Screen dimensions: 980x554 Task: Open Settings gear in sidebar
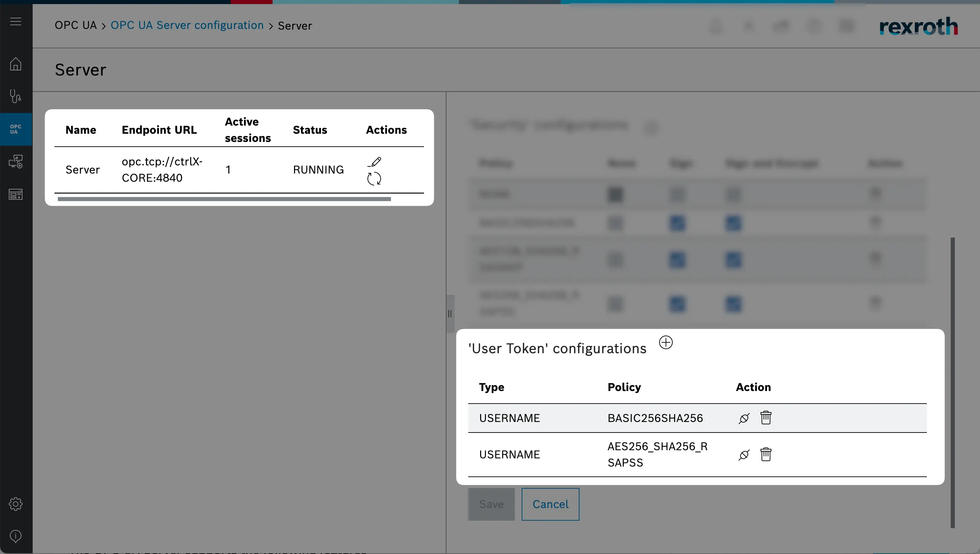(x=16, y=504)
